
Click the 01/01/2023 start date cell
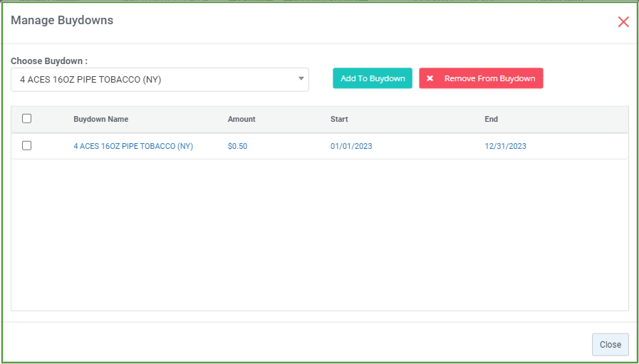pyautogui.click(x=351, y=146)
